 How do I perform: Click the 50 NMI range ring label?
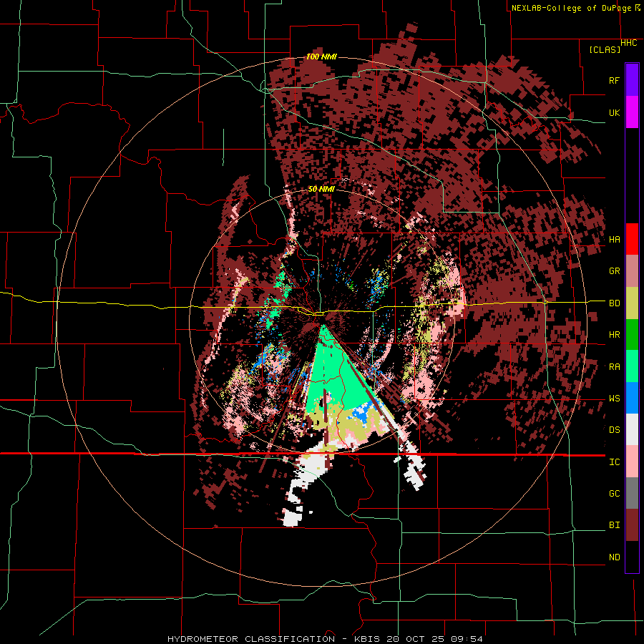pos(321,190)
